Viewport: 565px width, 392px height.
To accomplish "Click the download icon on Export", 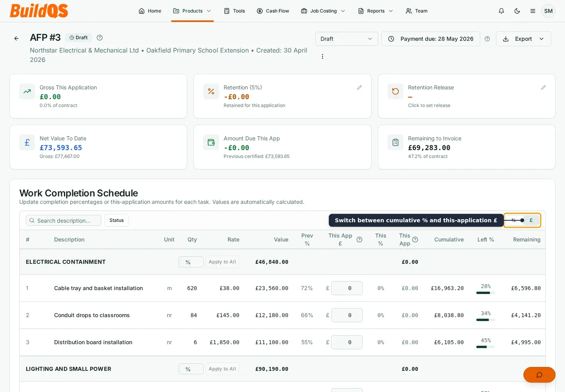I will [x=506, y=39].
